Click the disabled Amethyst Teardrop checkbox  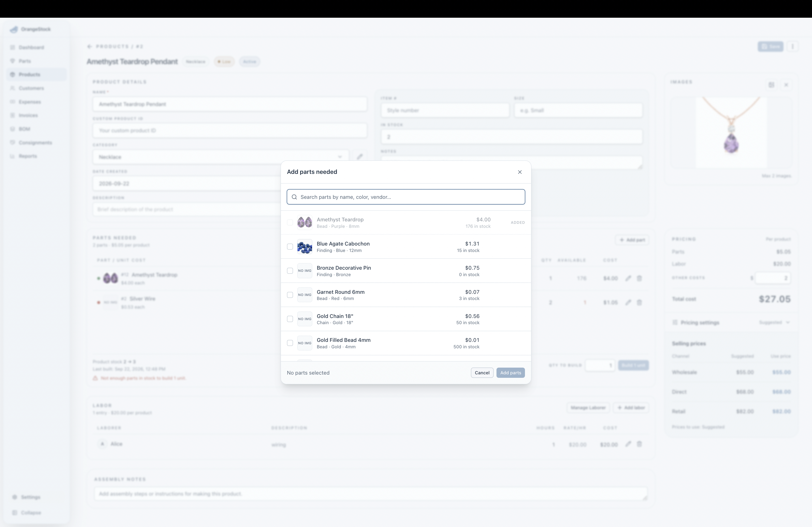coord(290,223)
